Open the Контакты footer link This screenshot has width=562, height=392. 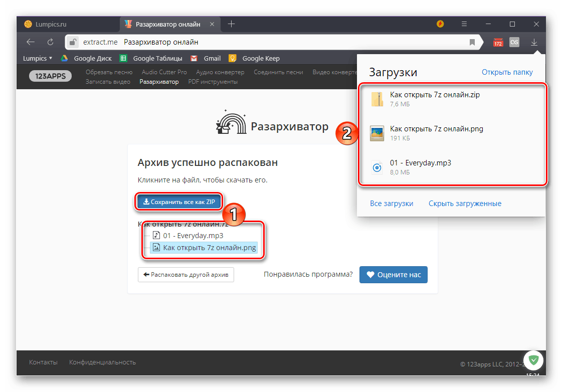[43, 362]
